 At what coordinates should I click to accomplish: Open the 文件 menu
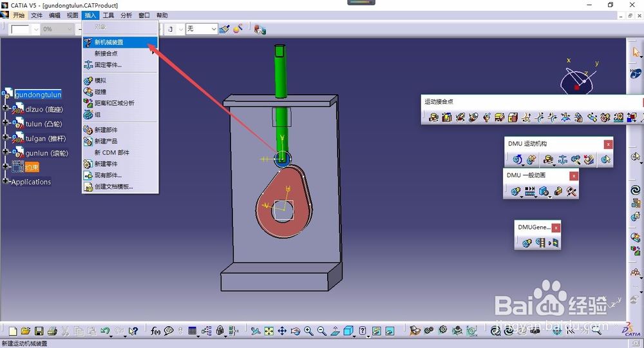click(37, 15)
